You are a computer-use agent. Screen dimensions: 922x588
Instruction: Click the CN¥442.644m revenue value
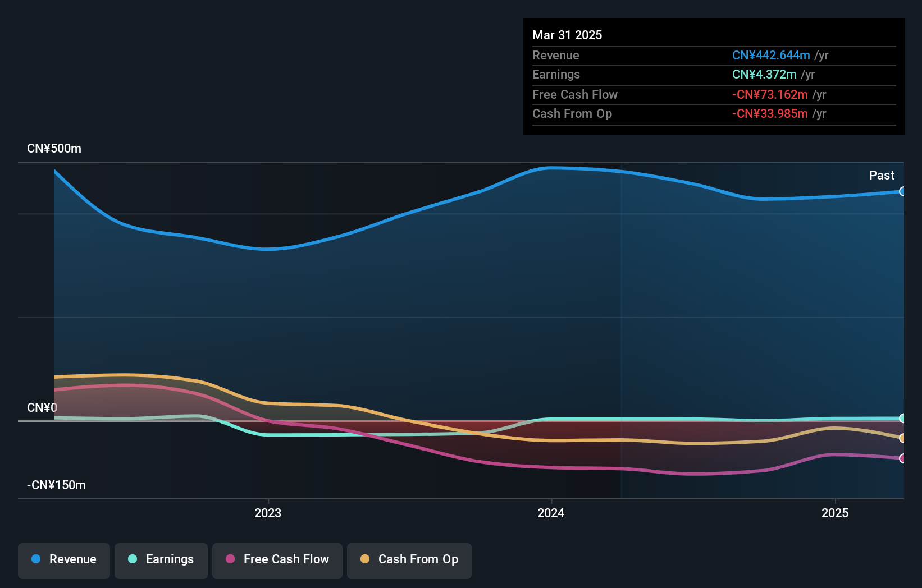point(771,55)
